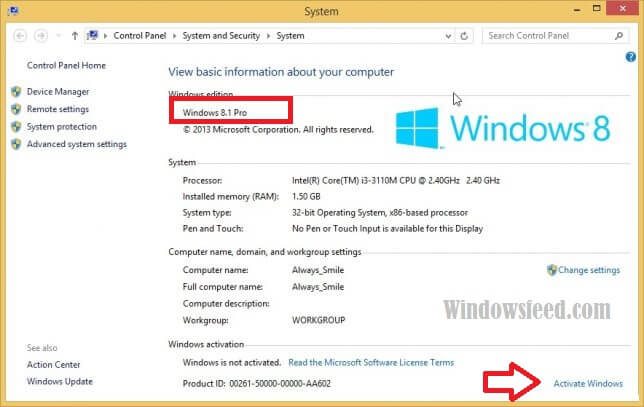Open Advanced system settings link

pos(77,144)
